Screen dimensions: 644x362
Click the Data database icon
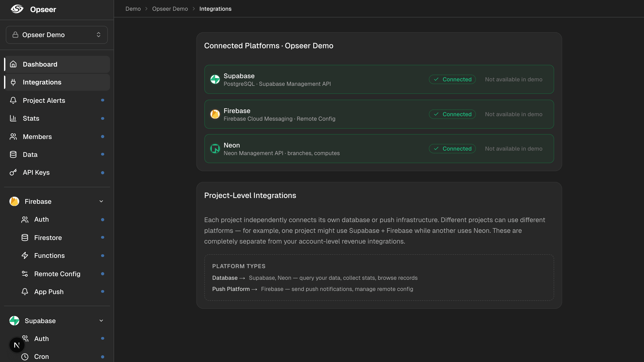(13, 155)
